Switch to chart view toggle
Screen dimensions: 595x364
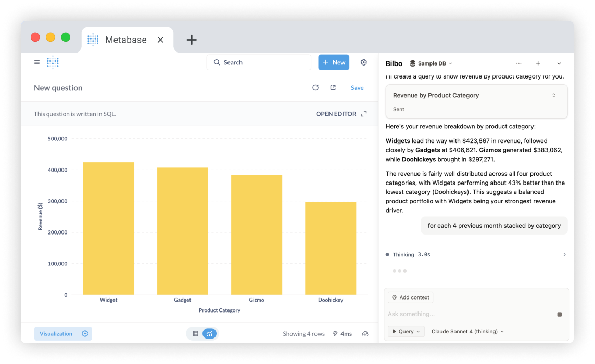point(209,334)
